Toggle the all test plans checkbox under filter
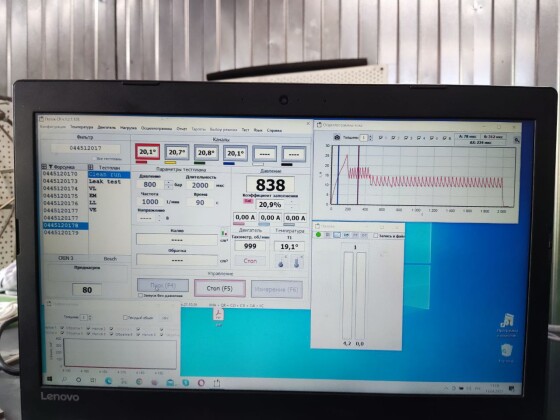 (95, 159)
